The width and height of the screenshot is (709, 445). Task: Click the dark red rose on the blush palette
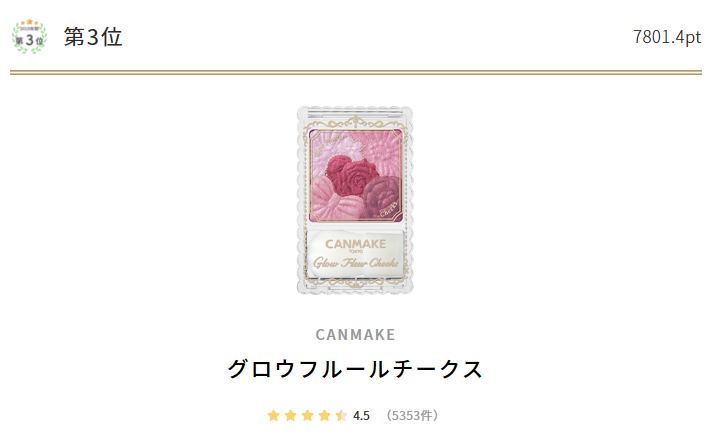[349, 176]
